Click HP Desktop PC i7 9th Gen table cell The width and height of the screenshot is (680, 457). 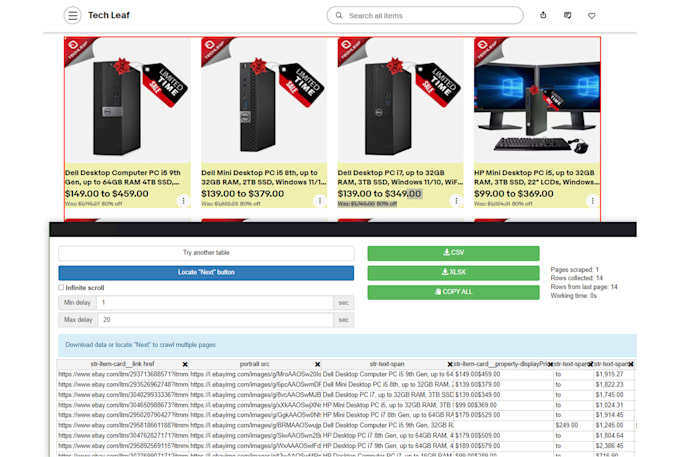coord(388,446)
